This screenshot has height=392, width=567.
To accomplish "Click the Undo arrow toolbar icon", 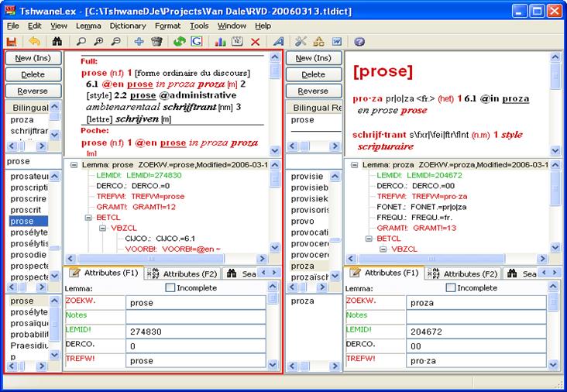I will [34, 41].
